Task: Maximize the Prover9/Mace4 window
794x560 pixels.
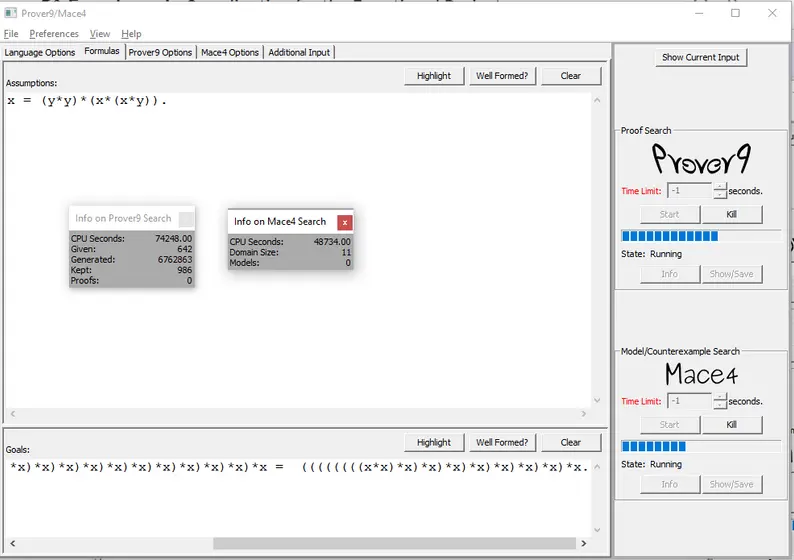Action: pyautogui.click(x=735, y=13)
